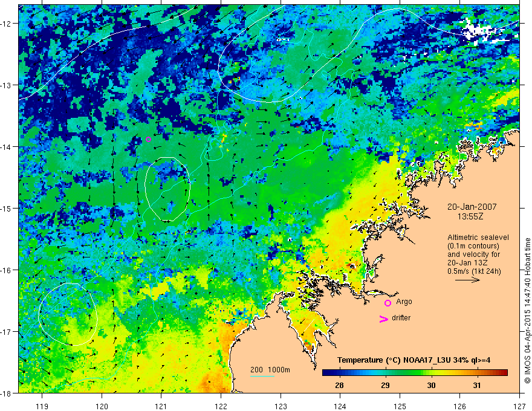Click the cyan 200 1000m depth line sample
This screenshot has height=411, width=532.
262,376
